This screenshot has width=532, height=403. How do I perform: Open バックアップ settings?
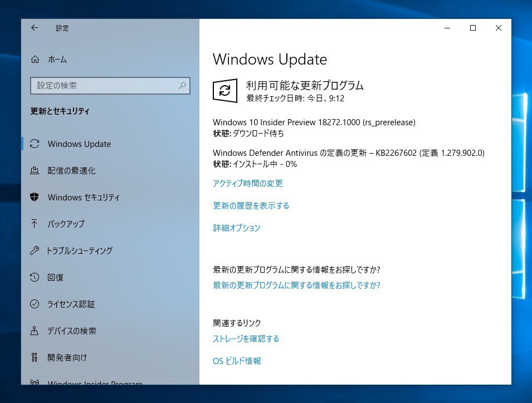pos(66,224)
